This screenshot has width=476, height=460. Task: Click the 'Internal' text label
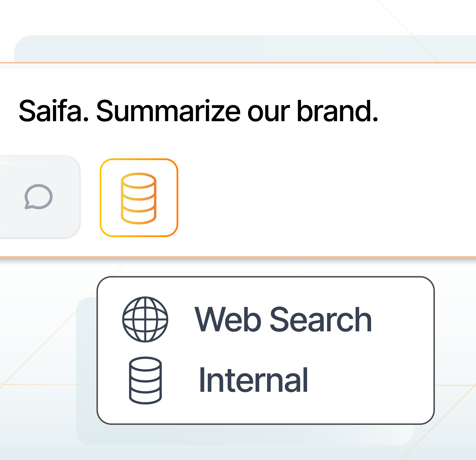253,380
